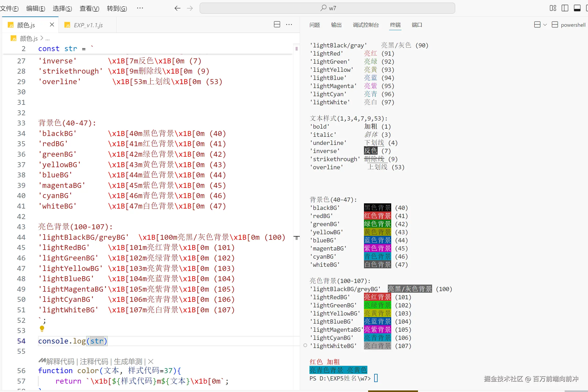
Task: Dismiss the AI code hint bar
Action: pyautogui.click(x=151, y=362)
